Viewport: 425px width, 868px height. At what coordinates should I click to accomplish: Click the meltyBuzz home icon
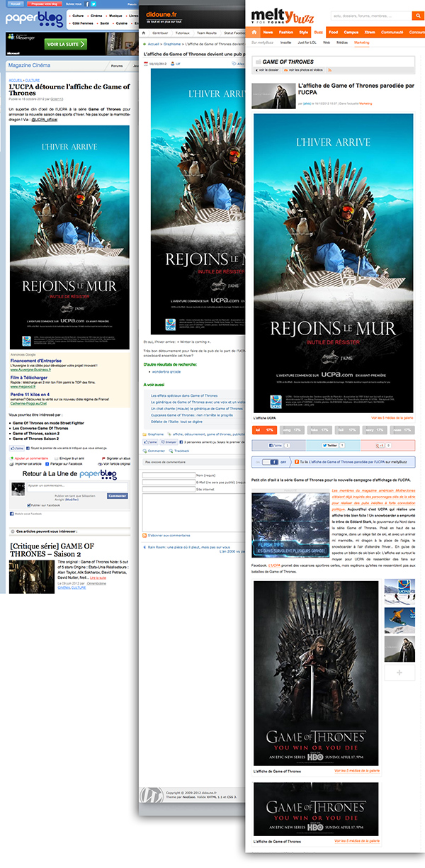pos(255,33)
